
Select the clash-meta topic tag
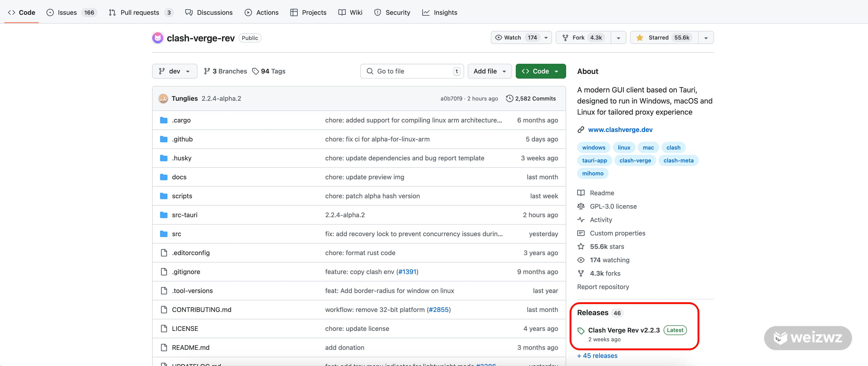point(678,160)
